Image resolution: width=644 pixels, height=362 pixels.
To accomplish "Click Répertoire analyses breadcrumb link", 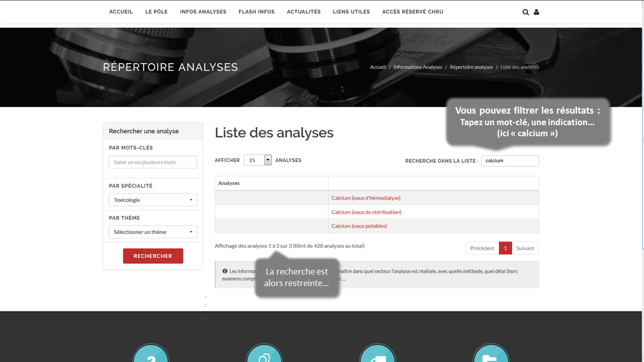I will click(x=471, y=67).
